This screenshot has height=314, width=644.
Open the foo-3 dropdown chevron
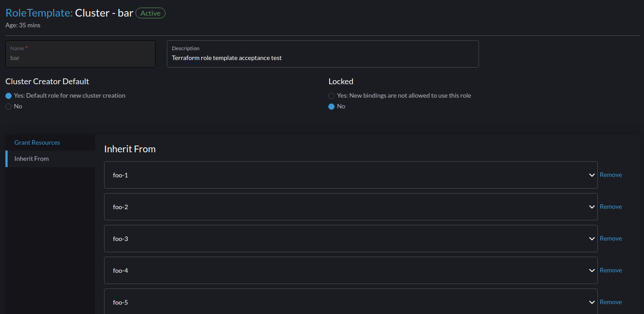[x=592, y=238]
